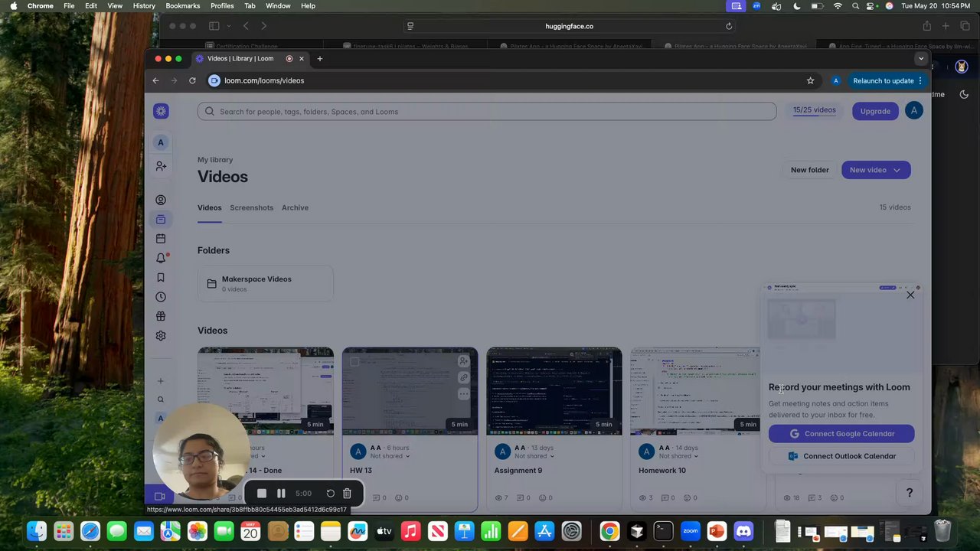980x551 pixels.
Task: Click the plus icon in Loom sidebar
Action: pyautogui.click(x=161, y=381)
